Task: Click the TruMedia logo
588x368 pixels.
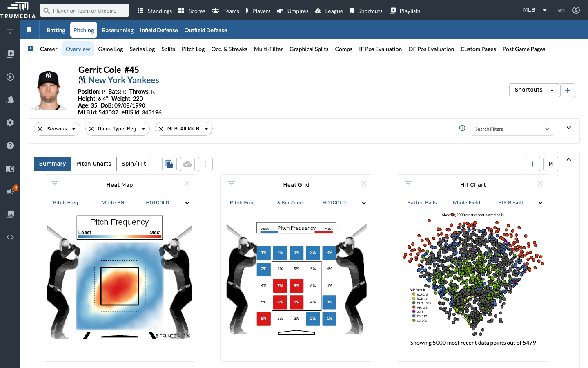Action: 18,10
